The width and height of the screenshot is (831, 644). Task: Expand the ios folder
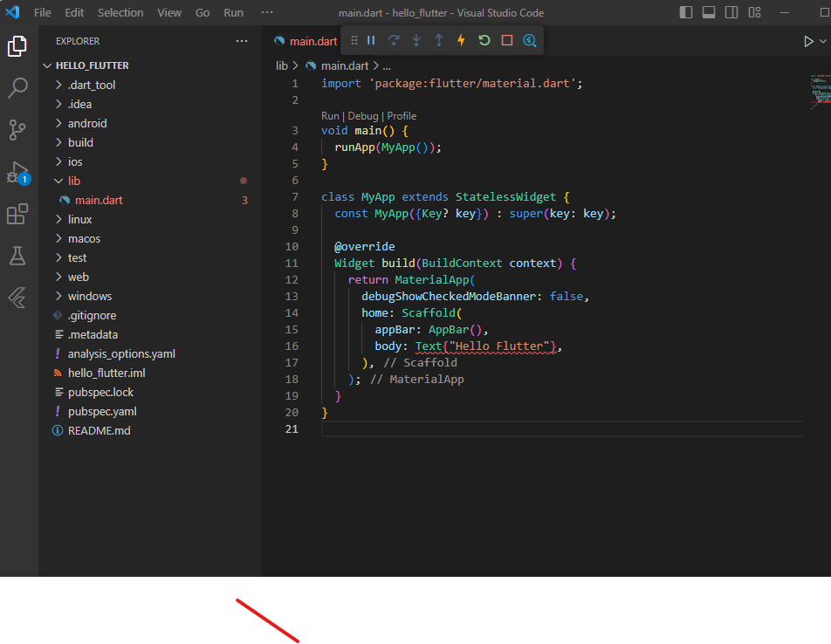(151, 161)
